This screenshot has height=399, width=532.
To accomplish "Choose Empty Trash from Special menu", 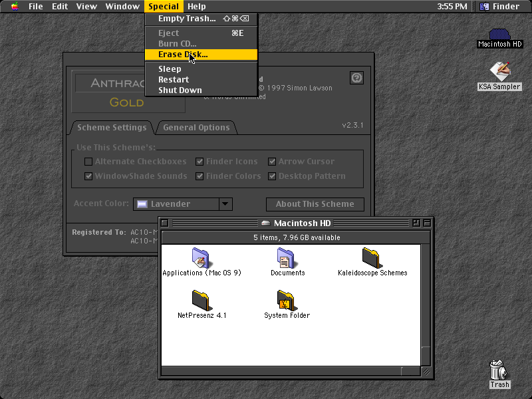I will (x=201, y=19).
